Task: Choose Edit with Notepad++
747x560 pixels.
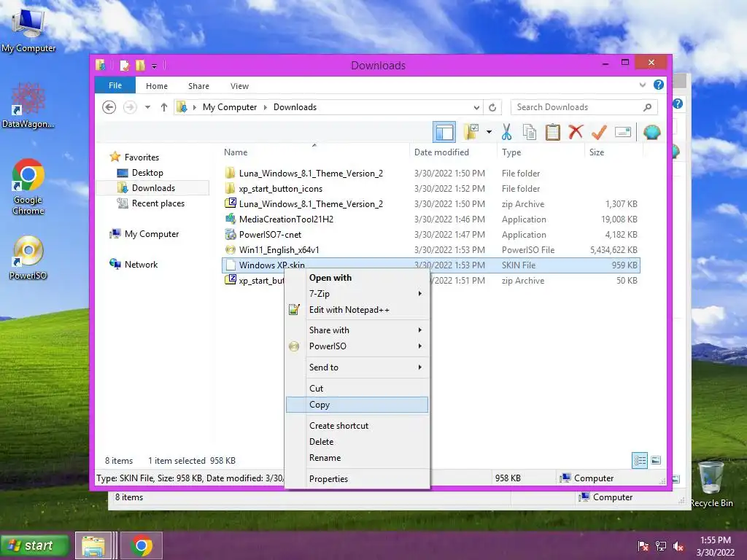Action: [x=357, y=309]
